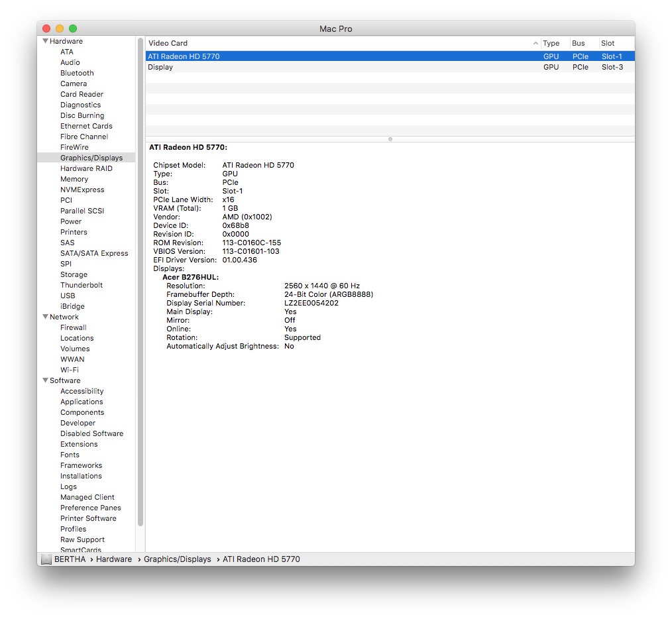Select Diagnostics in the sidebar
Image resolution: width=672 pixels, height=619 pixels.
(81, 105)
